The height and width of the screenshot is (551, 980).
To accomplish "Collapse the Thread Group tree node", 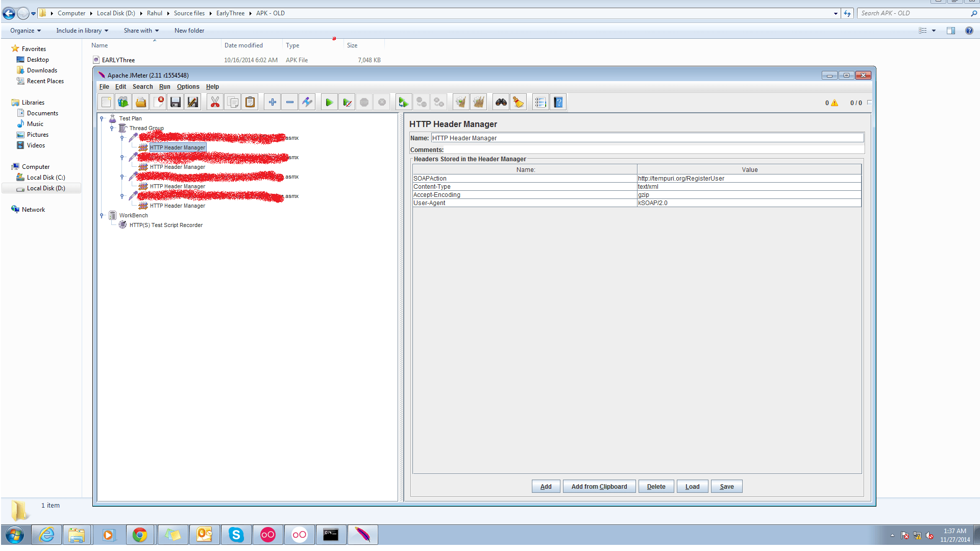I will tap(112, 128).
